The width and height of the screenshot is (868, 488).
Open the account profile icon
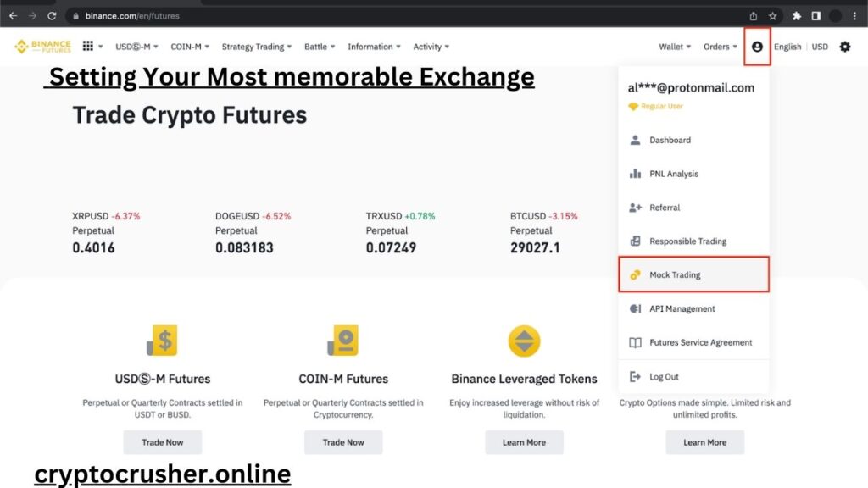click(757, 47)
